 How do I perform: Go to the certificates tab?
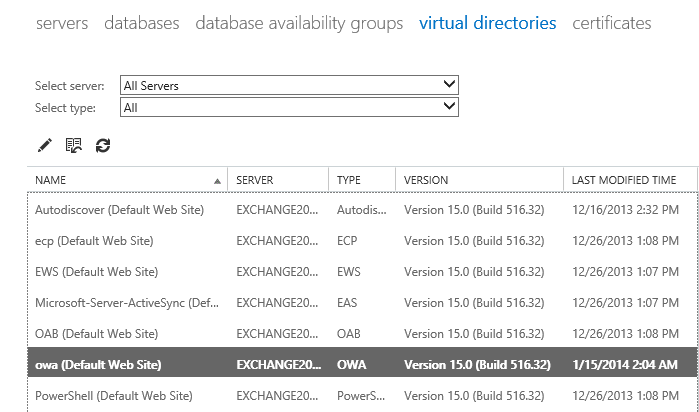click(611, 23)
